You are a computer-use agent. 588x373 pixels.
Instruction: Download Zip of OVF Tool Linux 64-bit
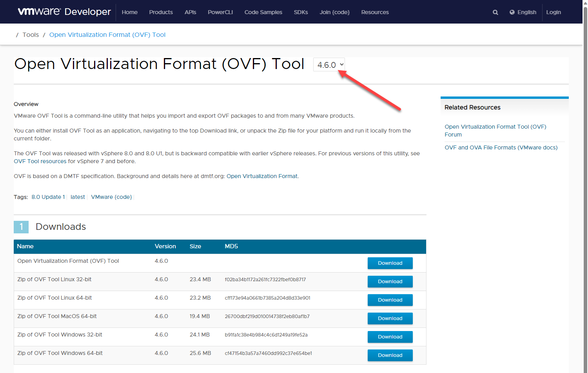(390, 300)
